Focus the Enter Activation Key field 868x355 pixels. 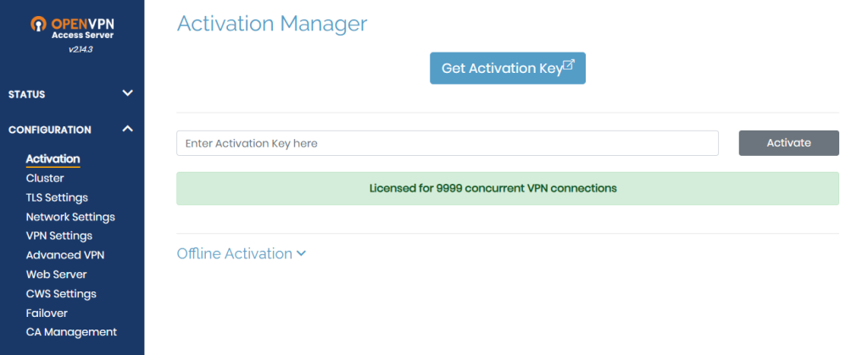447,143
